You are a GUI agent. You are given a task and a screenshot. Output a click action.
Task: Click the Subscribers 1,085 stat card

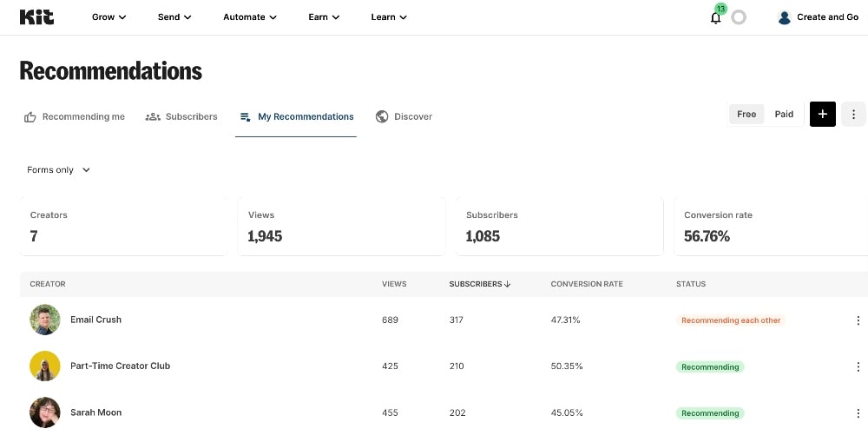(x=559, y=226)
